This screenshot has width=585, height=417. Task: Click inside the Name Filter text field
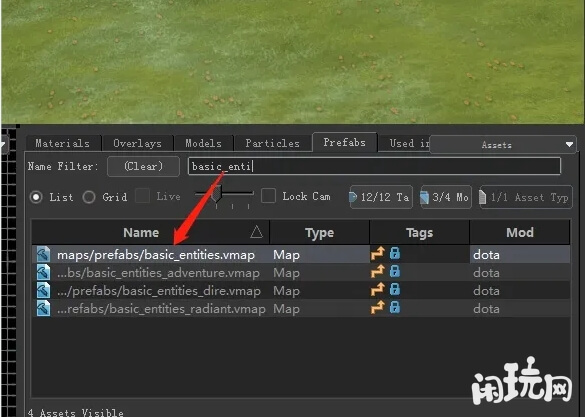coord(374,166)
